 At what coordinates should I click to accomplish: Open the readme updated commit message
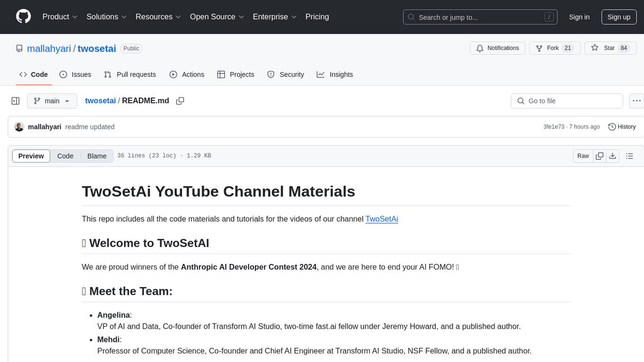pyautogui.click(x=90, y=127)
